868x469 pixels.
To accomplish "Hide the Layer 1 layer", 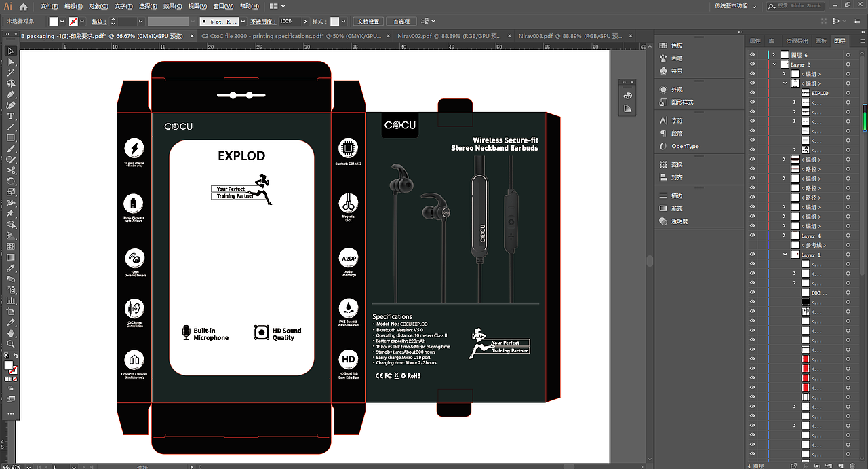I will tap(752, 255).
